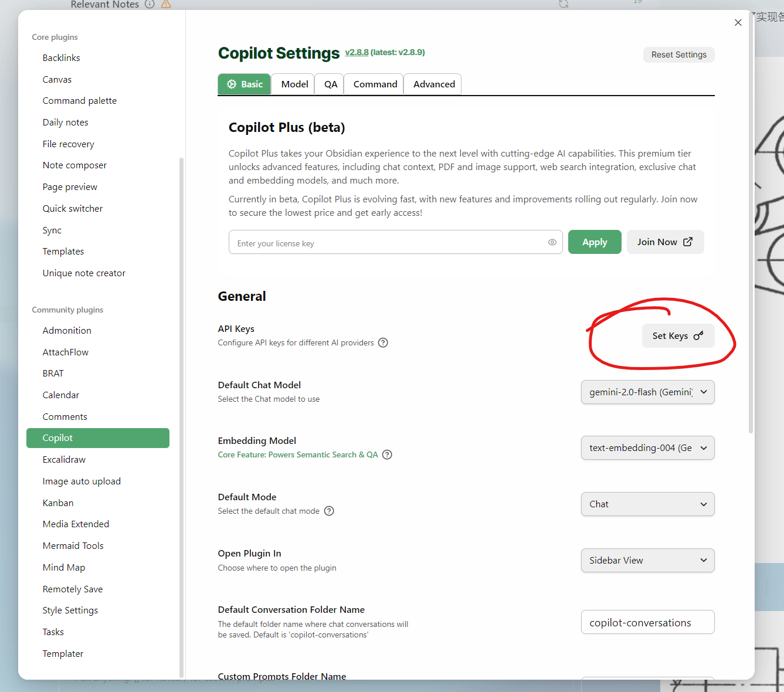Click the Relevant Notes warning icon
The height and width of the screenshot is (692, 784).
tap(166, 4)
